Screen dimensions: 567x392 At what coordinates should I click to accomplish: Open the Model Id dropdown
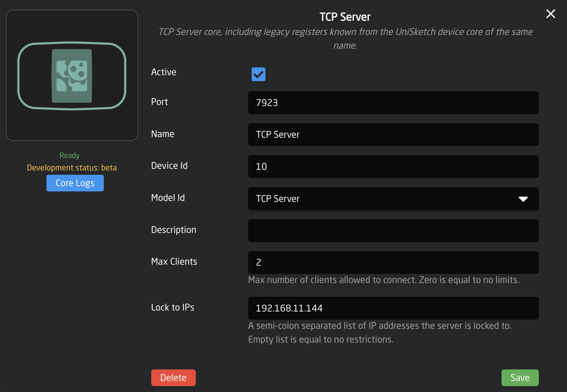[393, 199]
